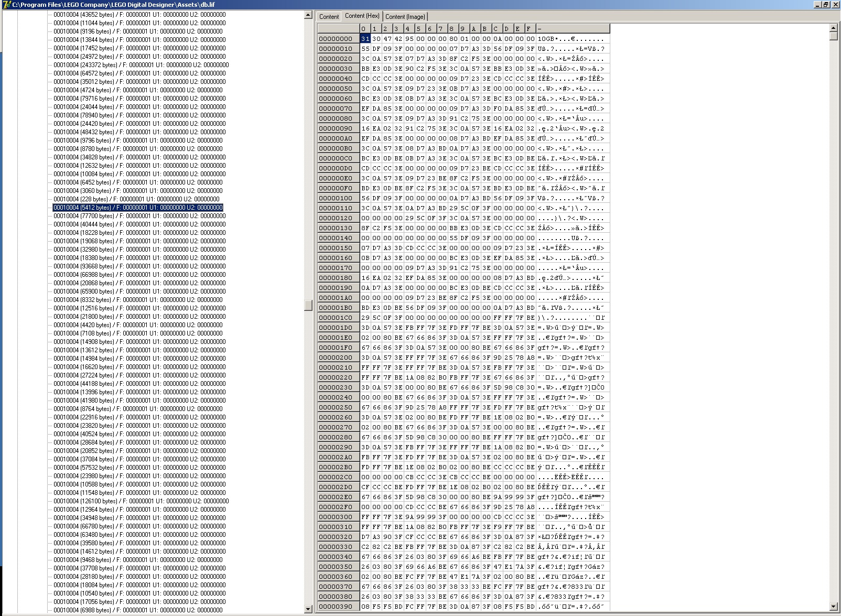Select the 243372 bytes tree entry
Image resolution: width=841 pixels, height=616 pixels.
pos(141,65)
